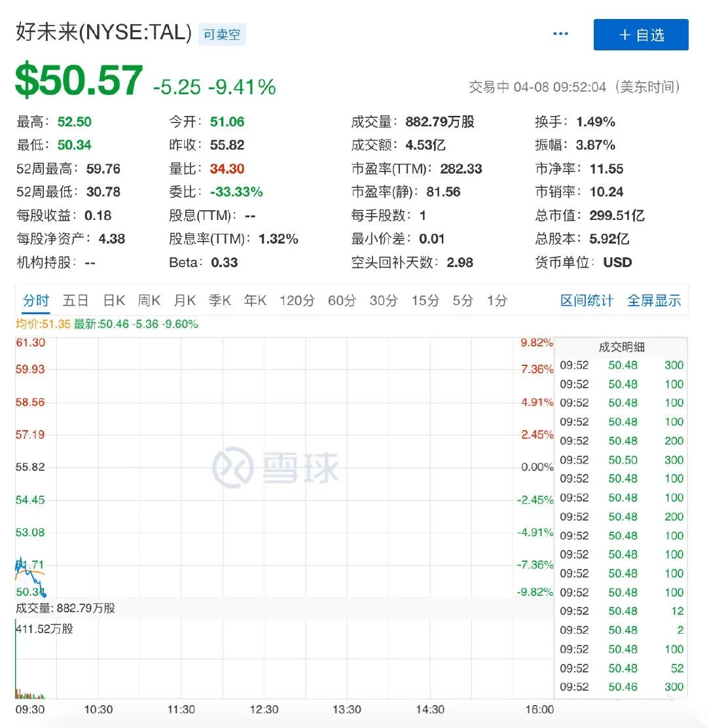
Task: Click the 市盈率(TTM) value 282.33
Action: [461, 169]
